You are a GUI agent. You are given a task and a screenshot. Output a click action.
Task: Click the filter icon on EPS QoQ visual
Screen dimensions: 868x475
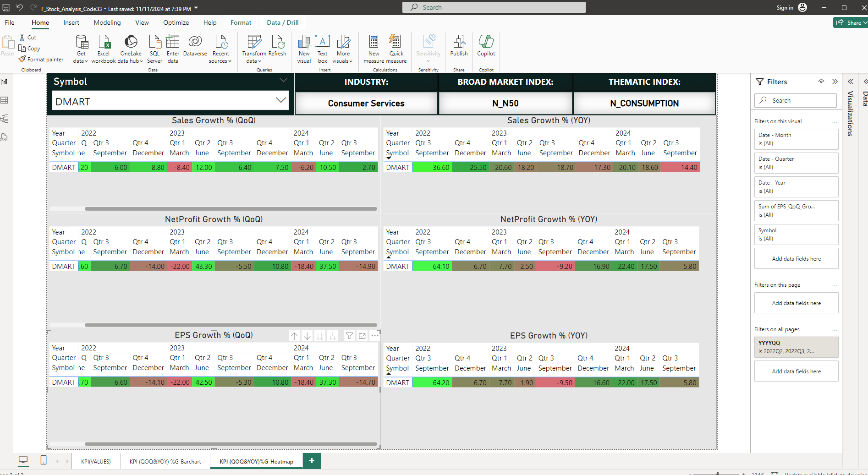point(349,336)
